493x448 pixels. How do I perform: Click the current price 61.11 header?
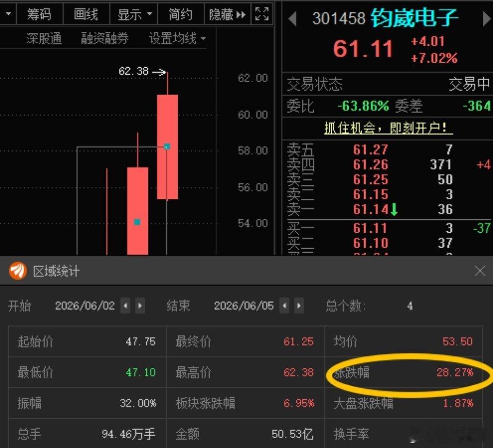[x=363, y=49]
